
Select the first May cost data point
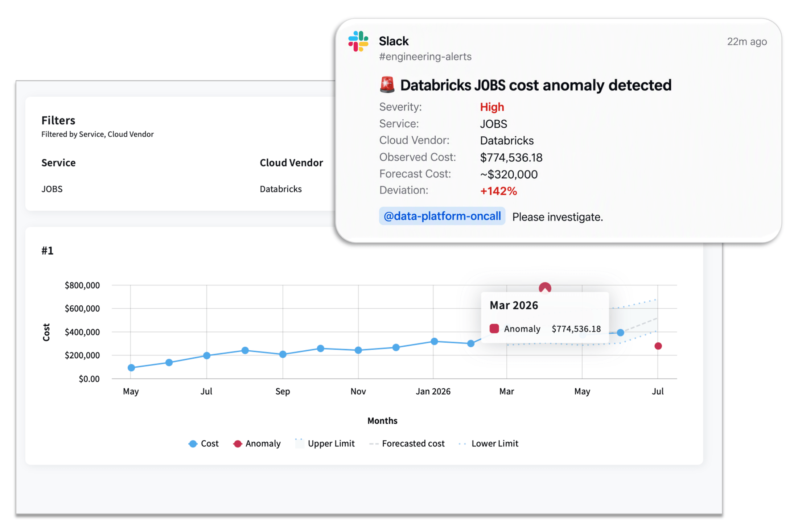click(x=131, y=368)
